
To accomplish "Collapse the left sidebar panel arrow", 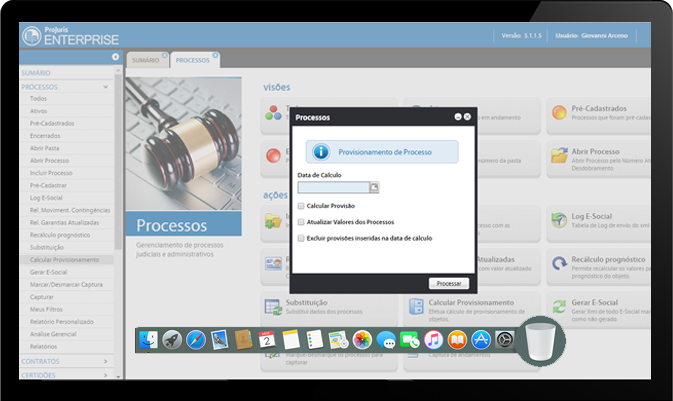I will (115, 57).
